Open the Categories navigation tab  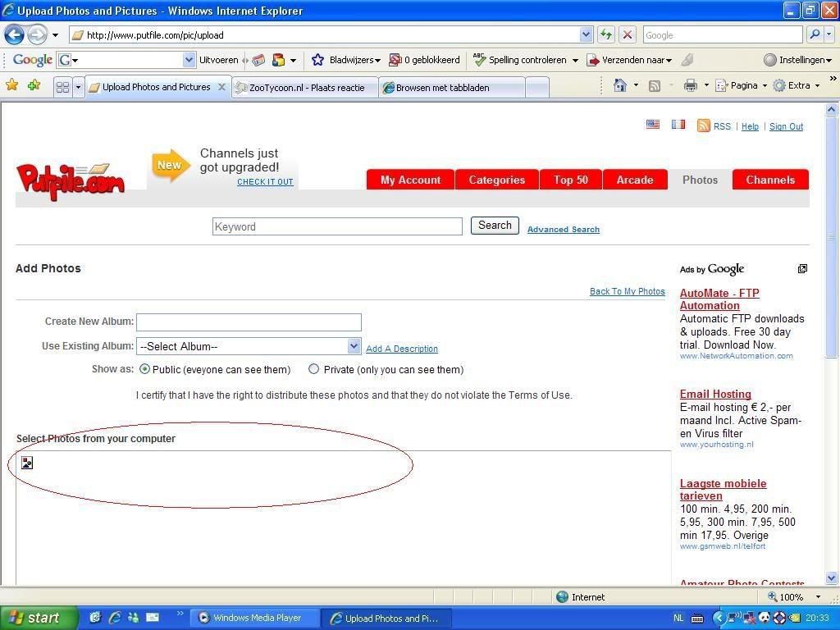pos(496,180)
